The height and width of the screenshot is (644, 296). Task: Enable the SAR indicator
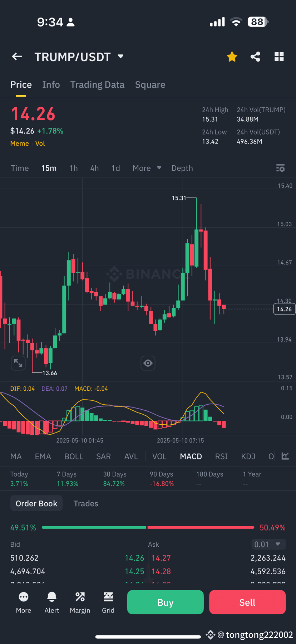click(104, 457)
